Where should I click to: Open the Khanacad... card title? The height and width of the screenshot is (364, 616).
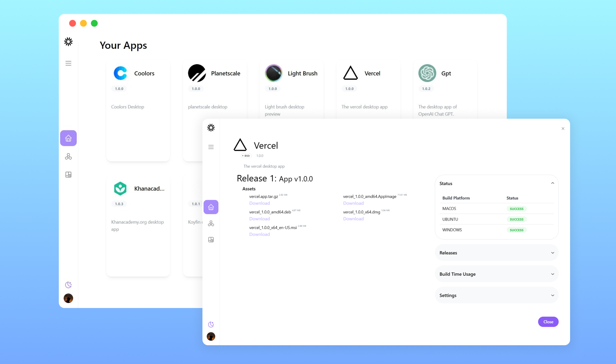149,188
